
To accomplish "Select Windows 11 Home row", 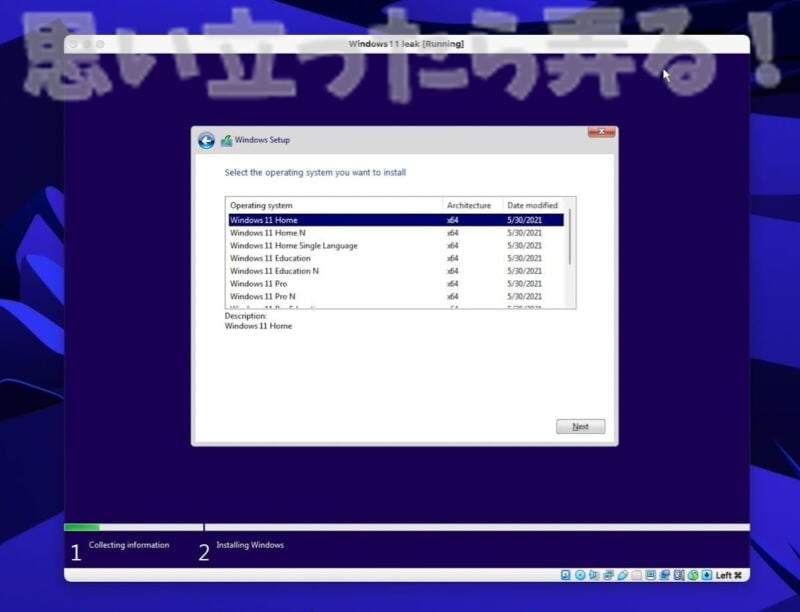I will [x=396, y=220].
